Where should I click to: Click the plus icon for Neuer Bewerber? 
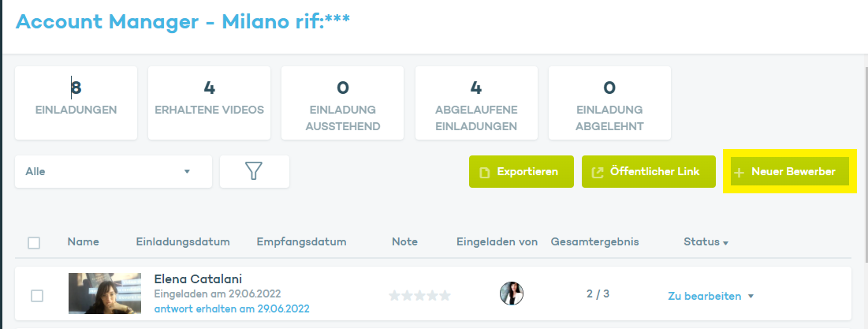click(739, 172)
